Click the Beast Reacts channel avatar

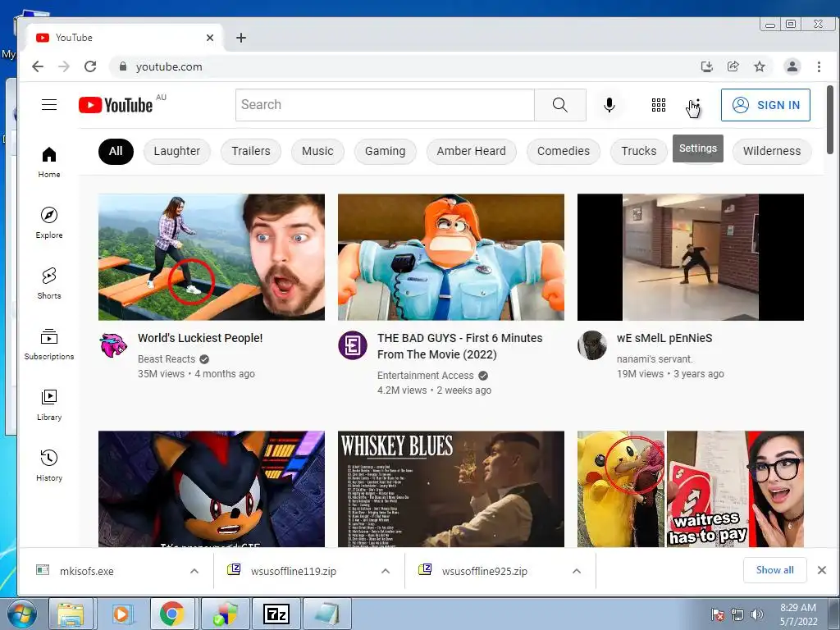pyautogui.click(x=113, y=345)
